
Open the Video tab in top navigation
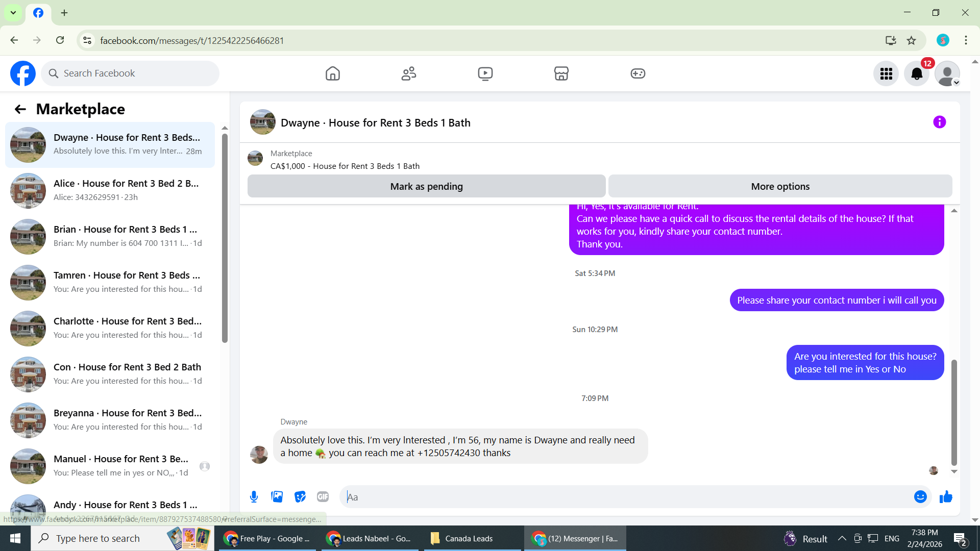click(x=485, y=74)
